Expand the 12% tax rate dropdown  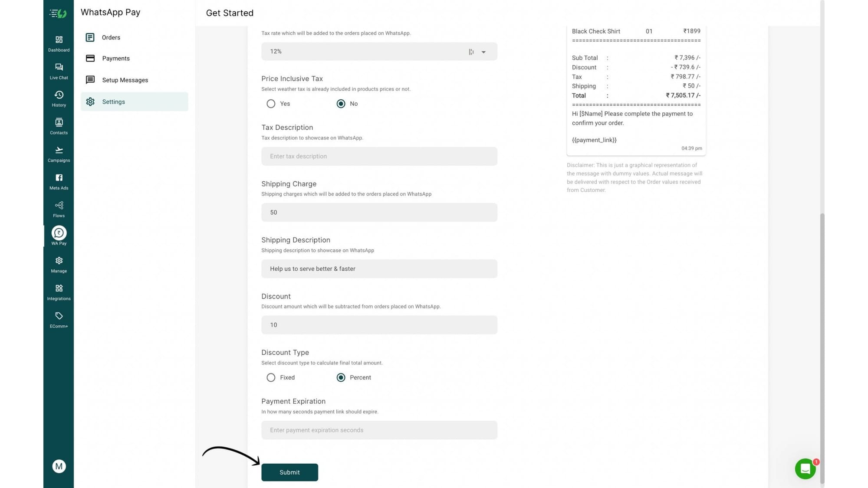point(483,52)
